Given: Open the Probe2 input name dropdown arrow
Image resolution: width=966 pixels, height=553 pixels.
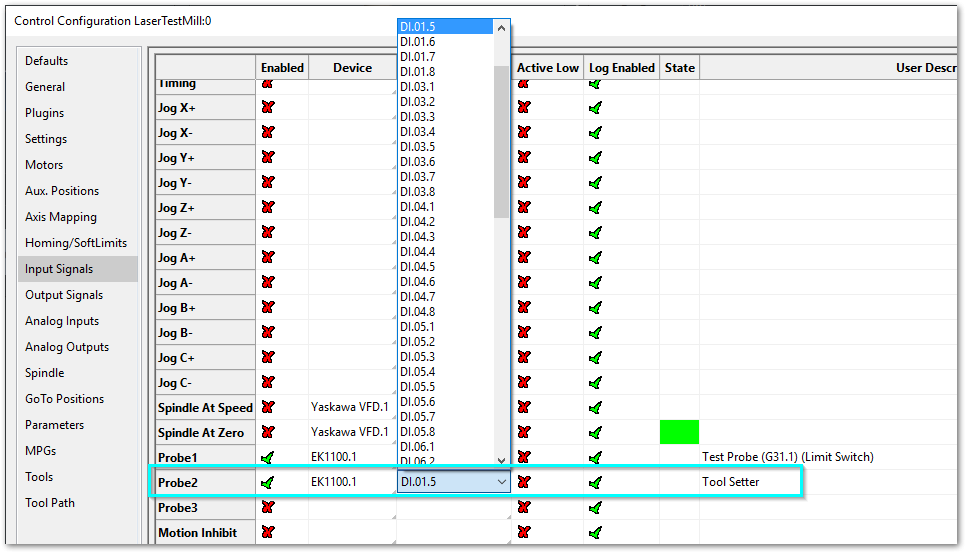Looking at the screenshot, I should pyautogui.click(x=502, y=482).
